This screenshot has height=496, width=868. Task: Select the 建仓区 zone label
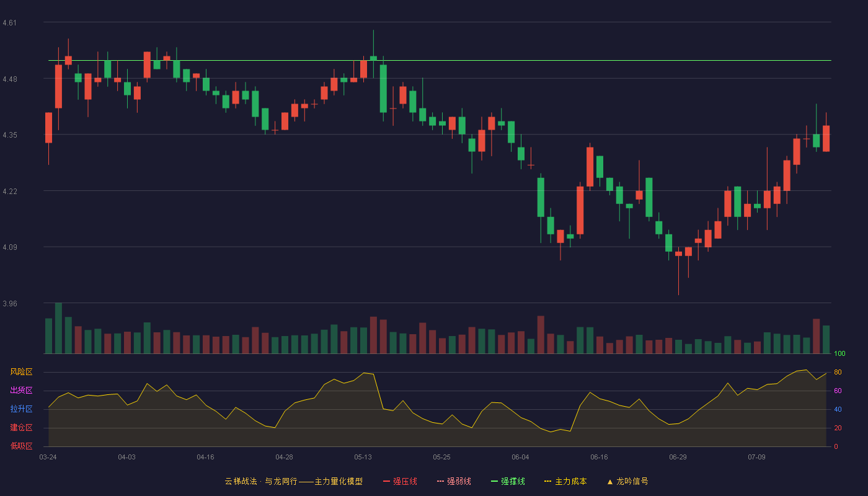tap(21, 428)
